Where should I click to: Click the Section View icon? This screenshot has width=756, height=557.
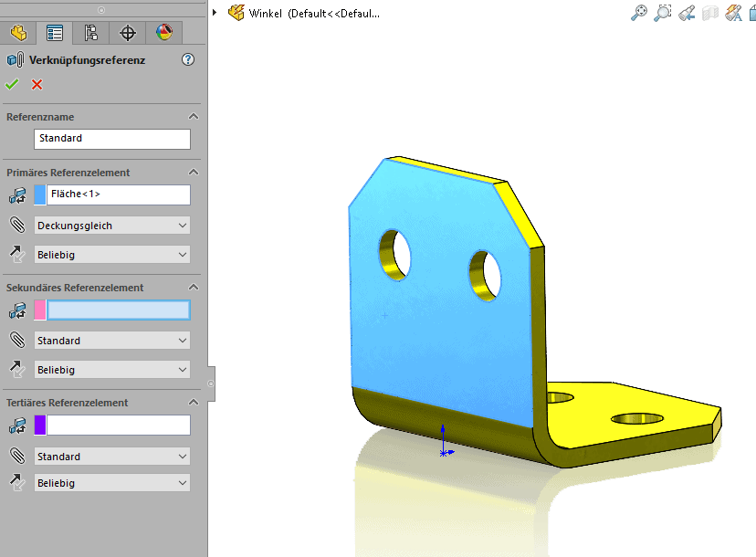pos(710,13)
